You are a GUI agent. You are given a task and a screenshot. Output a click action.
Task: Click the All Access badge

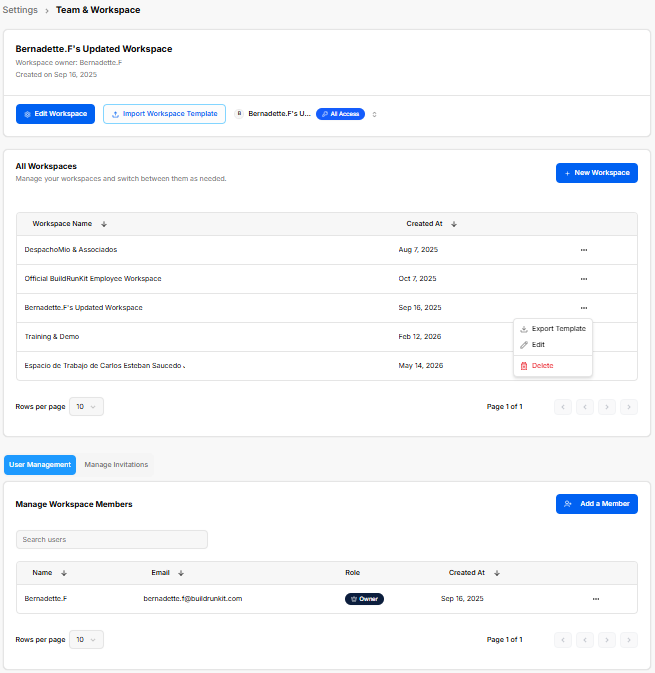click(x=340, y=114)
